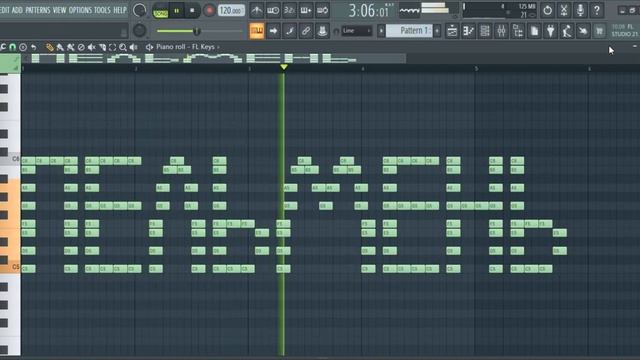Open the Browser view button

coord(518,31)
